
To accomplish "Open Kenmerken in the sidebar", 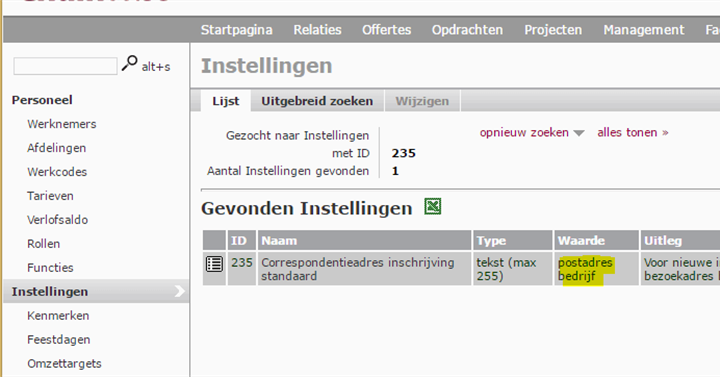I will pos(58,315).
